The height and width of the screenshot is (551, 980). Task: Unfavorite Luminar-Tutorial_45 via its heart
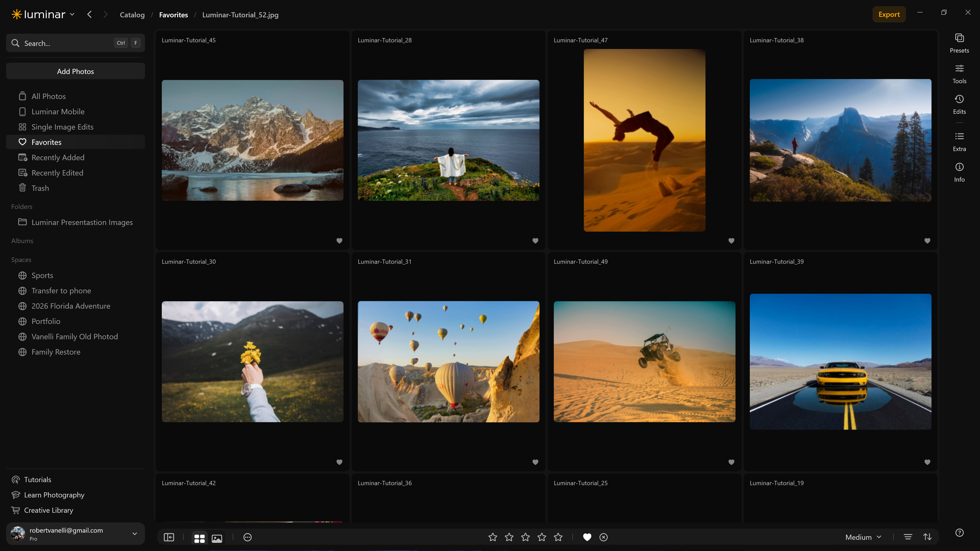339,241
